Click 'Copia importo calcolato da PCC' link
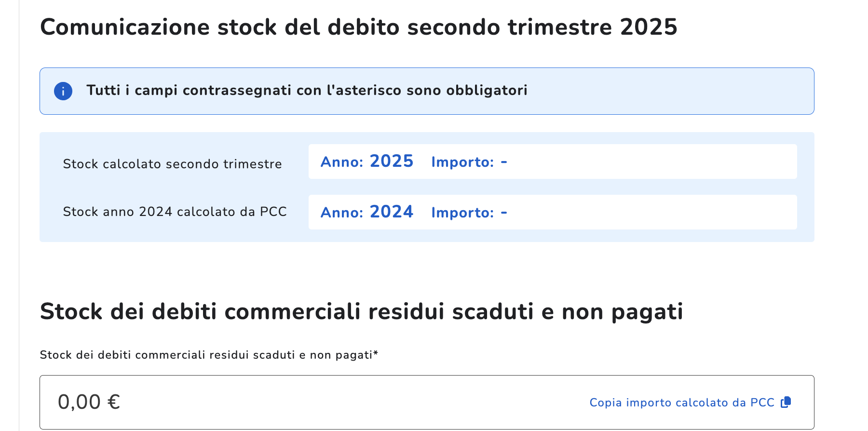Image resolution: width=868 pixels, height=431 pixels. (x=682, y=403)
